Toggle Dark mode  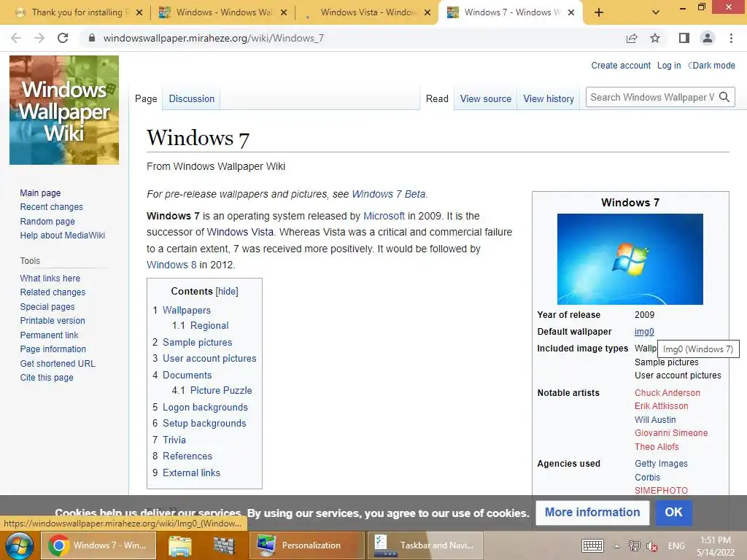(713, 65)
